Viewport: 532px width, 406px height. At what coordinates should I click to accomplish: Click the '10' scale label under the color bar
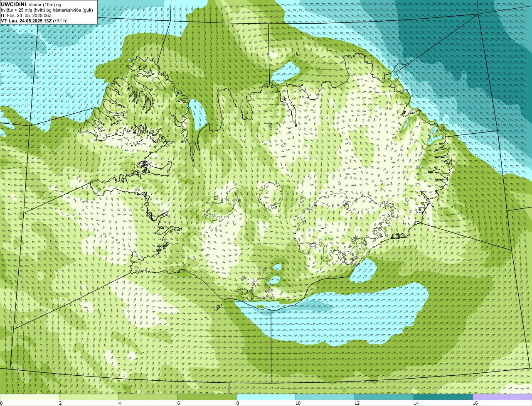(298, 403)
